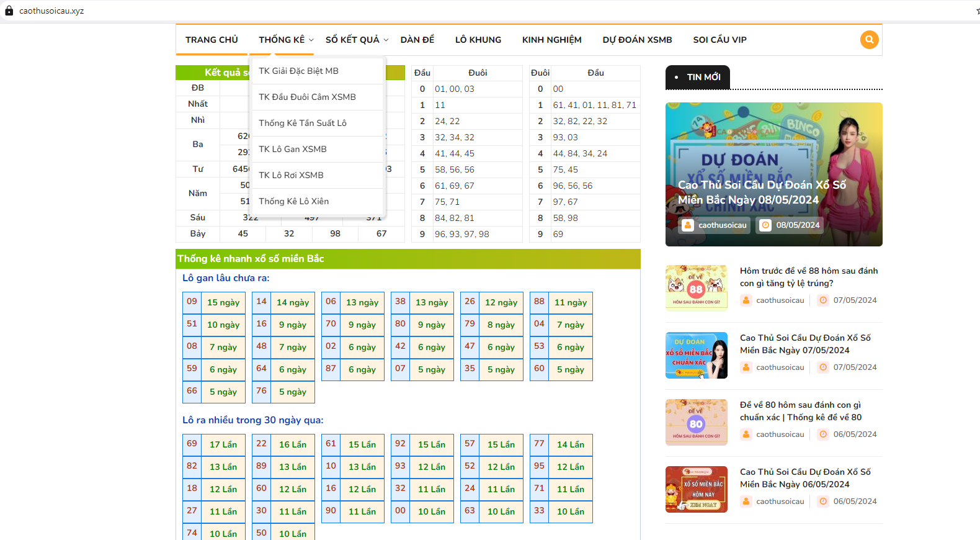The height and width of the screenshot is (540, 980).
Task: Open the KINH NGHIỆM menu item
Action: 552,40
